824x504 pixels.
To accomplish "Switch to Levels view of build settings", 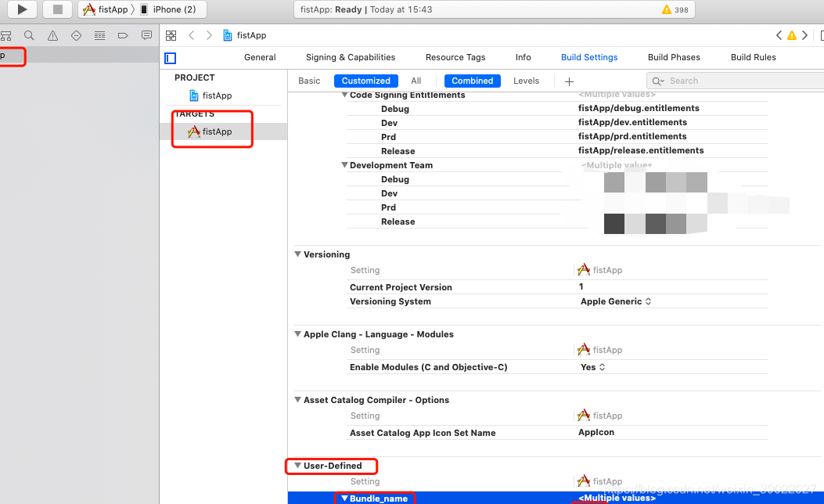I will click(x=526, y=81).
